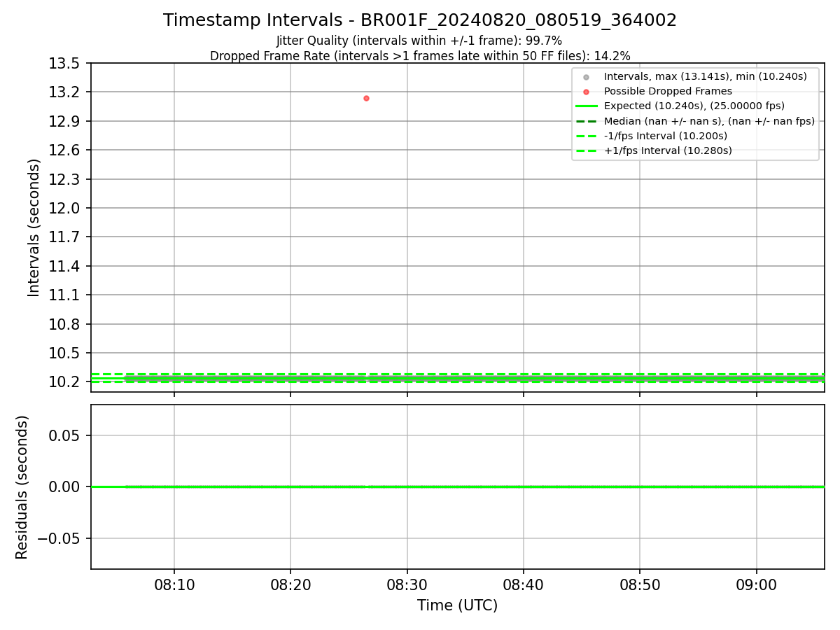Click the plot title 'Timestamp Intervals - BR001F_20240820_080519_364002'
This screenshot has width=840, height=630.
[x=420, y=20]
